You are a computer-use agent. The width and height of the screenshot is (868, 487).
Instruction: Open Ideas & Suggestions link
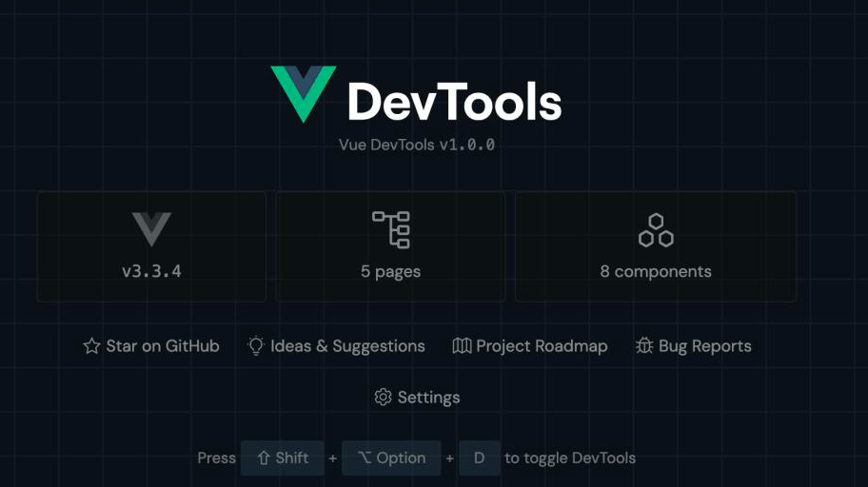[336, 346]
